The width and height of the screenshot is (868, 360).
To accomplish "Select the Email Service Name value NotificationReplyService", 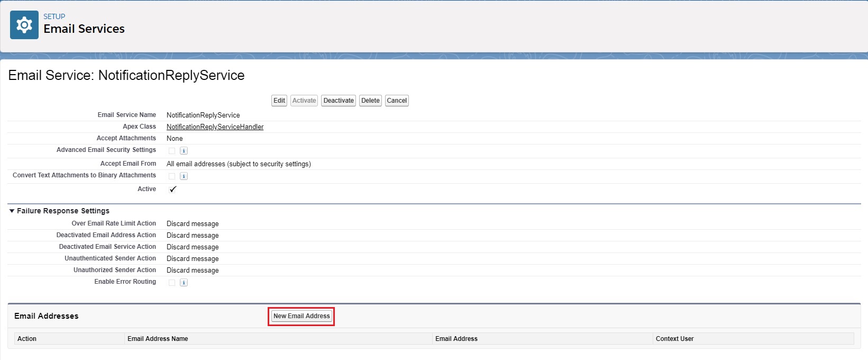I will [x=203, y=115].
